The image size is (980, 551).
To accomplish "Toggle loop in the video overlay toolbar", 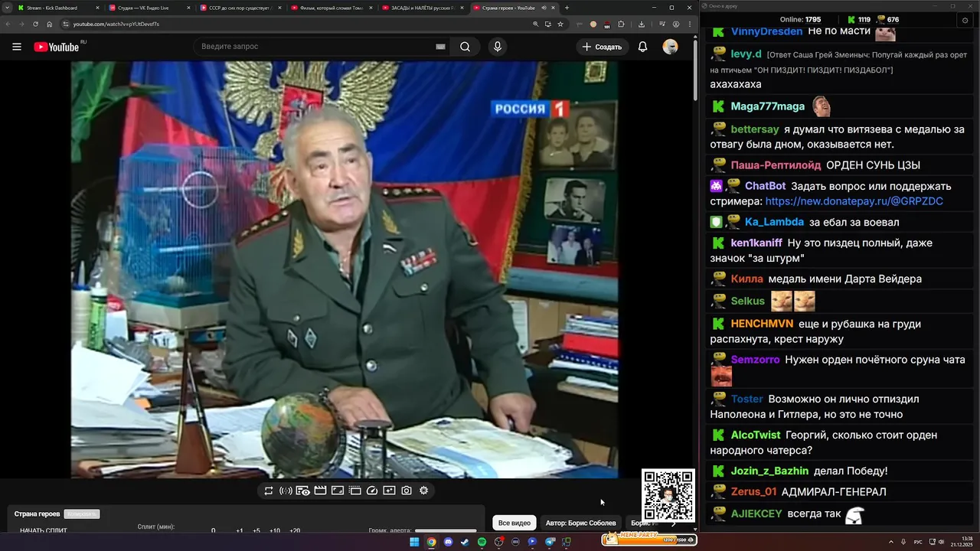I will [x=269, y=491].
